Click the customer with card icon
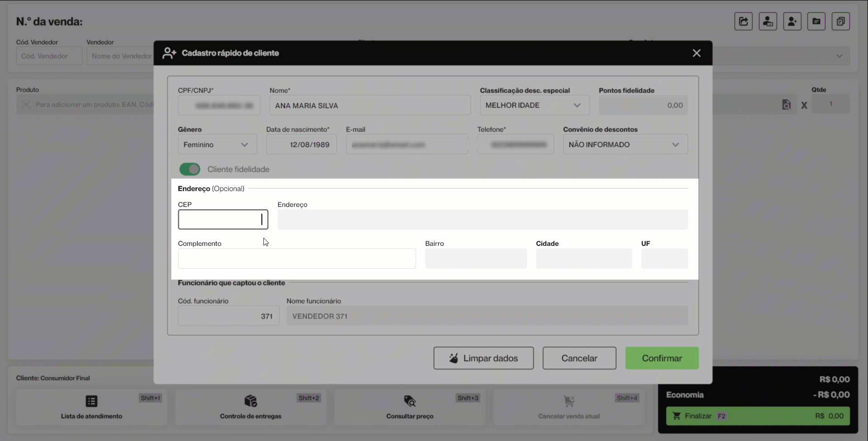The height and width of the screenshot is (441, 868). (768, 21)
